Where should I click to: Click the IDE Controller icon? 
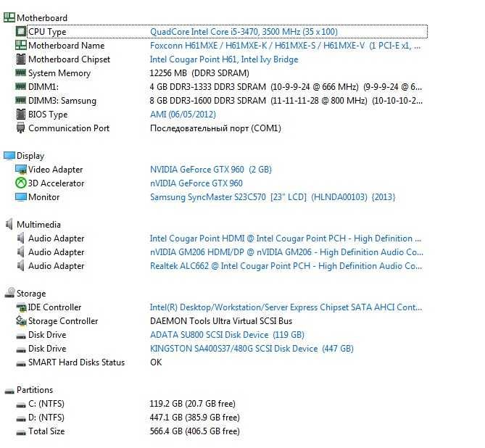(21, 307)
